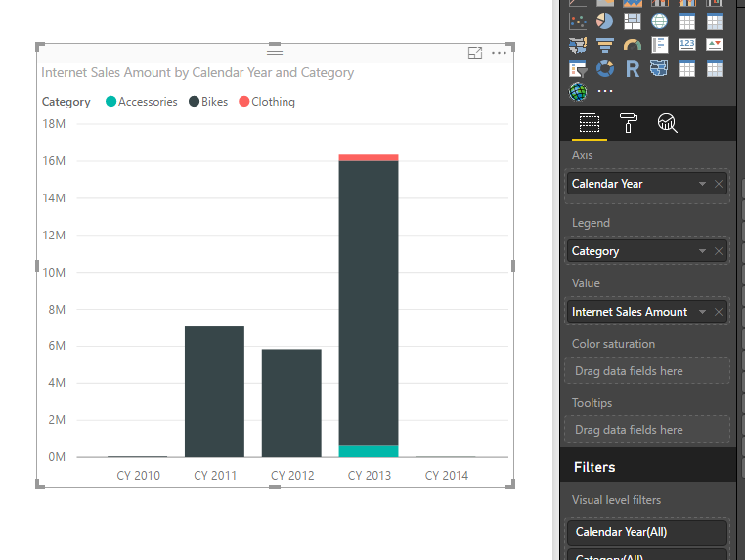Select the pie chart visualization
745x560 pixels.
click(605, 22)
